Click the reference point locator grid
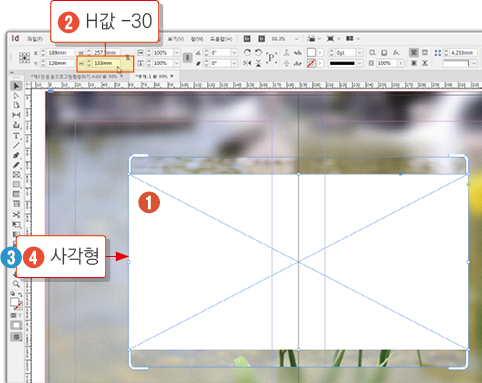The height and width of the screenshot is (383, 482). click(x=24, y=58)
